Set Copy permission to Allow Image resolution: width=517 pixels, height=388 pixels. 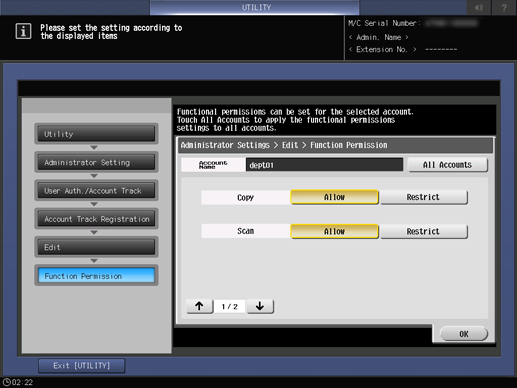[x=334, y=197]
